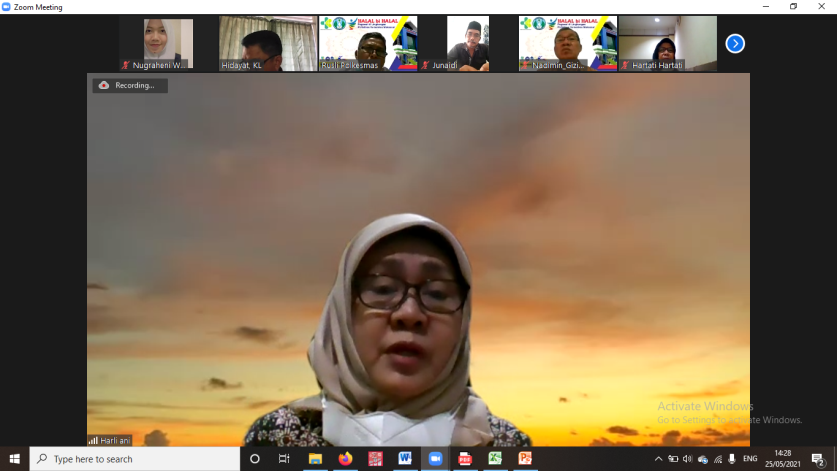The height and width of the screenshot is (471, 837).
Task: Open File Explorer from taskbar
Action: 315,459
